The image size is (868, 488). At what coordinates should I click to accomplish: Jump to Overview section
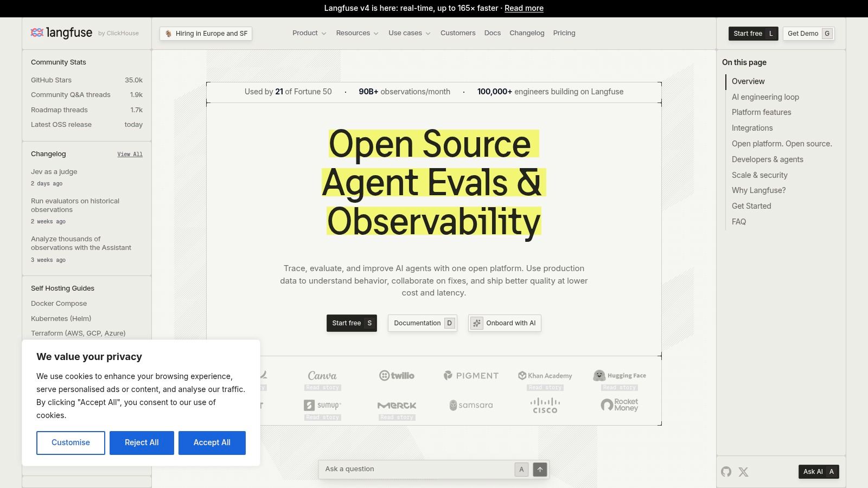(x=748, y=81)
